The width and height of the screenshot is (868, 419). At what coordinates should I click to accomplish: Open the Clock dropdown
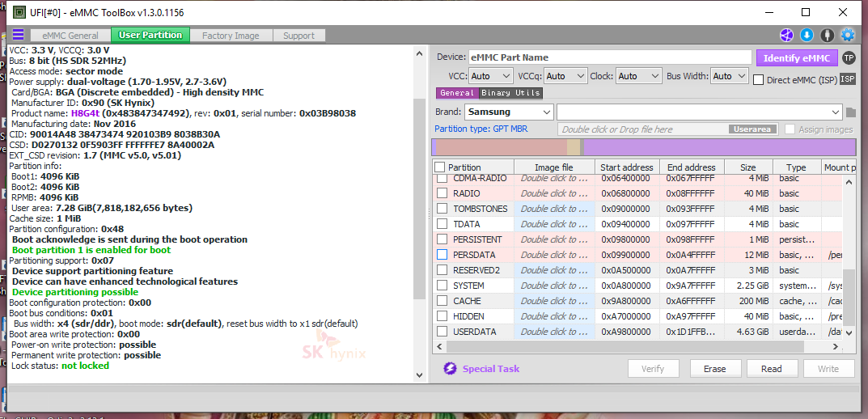(639, 76)
